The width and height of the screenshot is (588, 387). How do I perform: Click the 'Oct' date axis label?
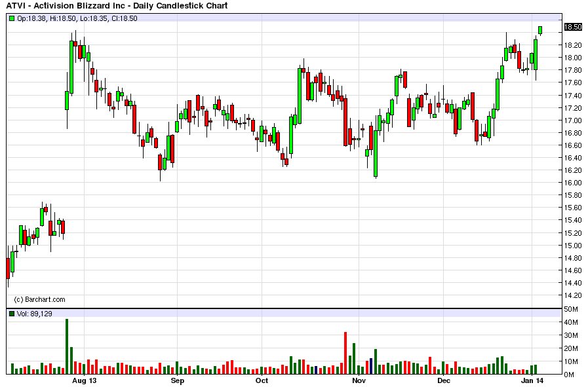[262, 380]
